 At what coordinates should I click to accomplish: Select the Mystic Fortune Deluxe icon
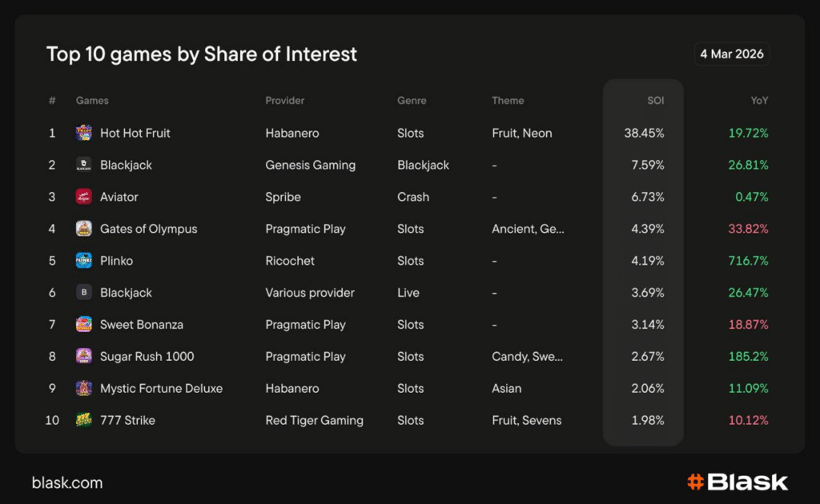(83, 389)
